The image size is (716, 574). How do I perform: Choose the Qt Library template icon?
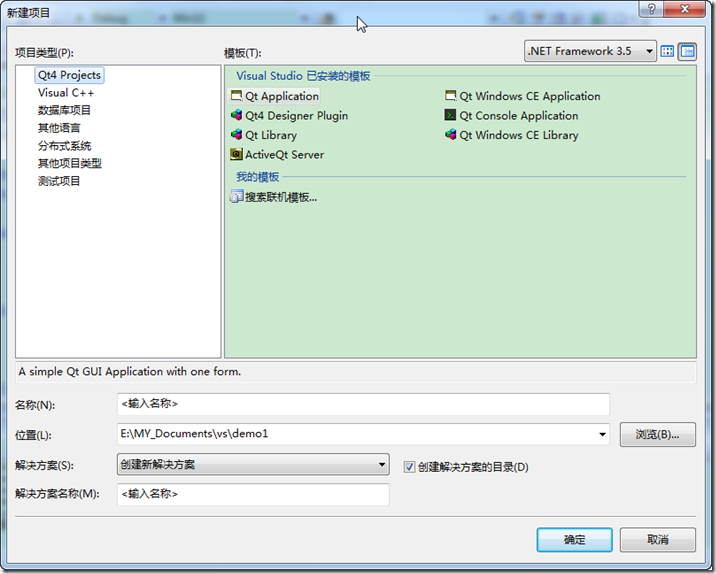point(237,135)
